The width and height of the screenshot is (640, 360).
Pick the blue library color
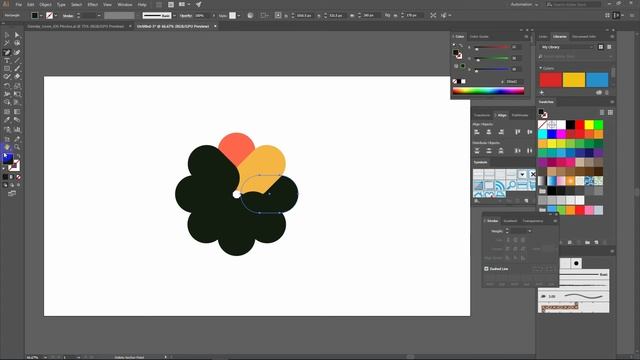point(597,80)
